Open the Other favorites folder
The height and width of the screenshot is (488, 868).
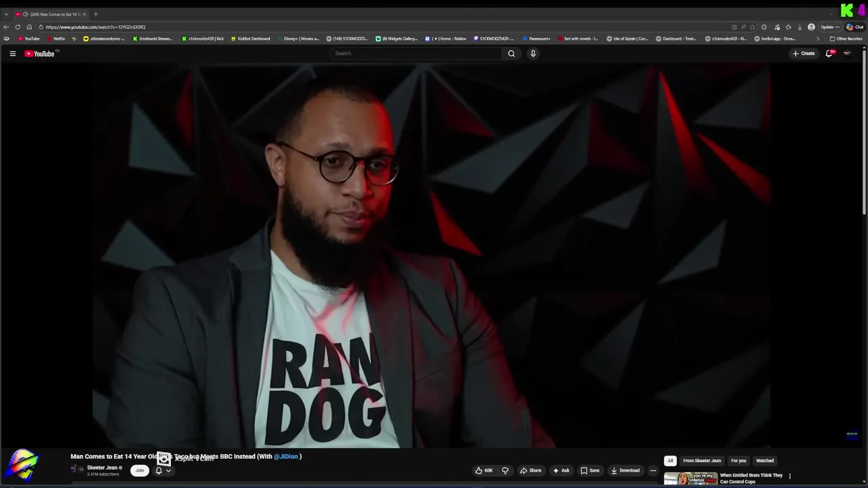pos(846,39)
